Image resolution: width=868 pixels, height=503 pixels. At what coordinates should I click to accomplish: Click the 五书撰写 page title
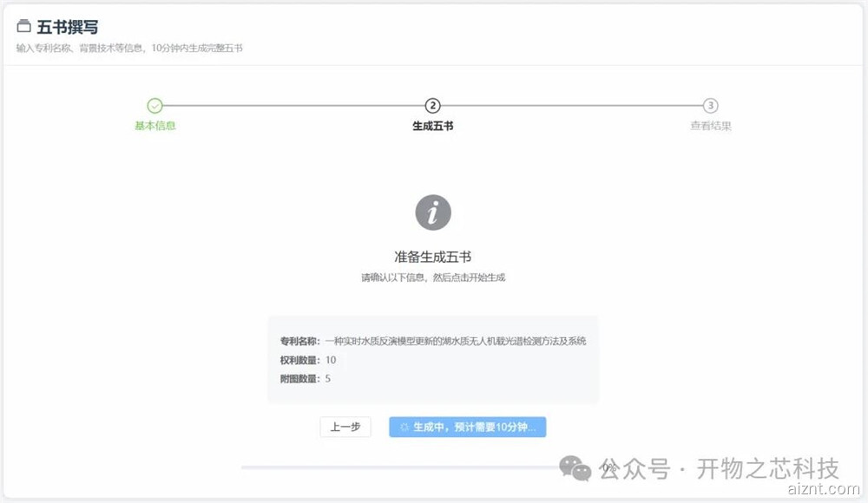click(x=68, y=27)
